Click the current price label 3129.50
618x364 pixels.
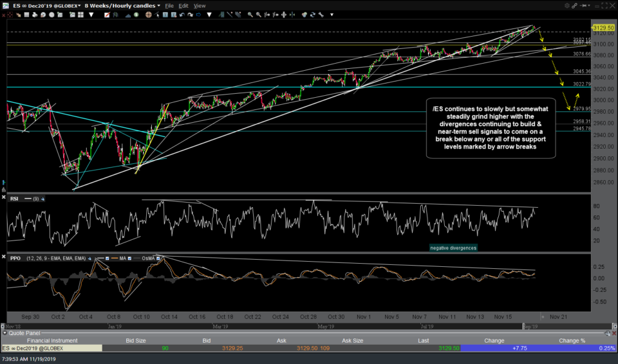coord(603,28)
